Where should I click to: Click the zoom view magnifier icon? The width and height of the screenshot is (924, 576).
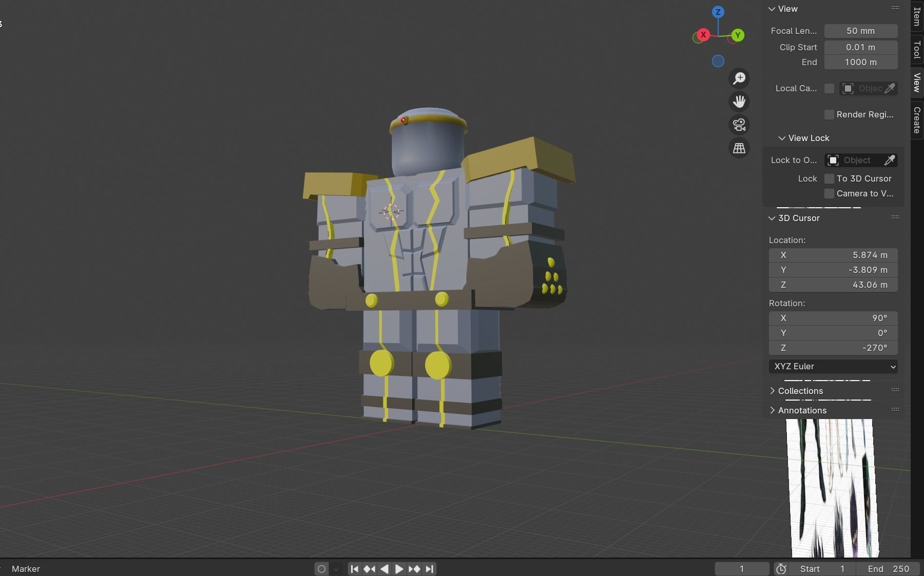739,78
